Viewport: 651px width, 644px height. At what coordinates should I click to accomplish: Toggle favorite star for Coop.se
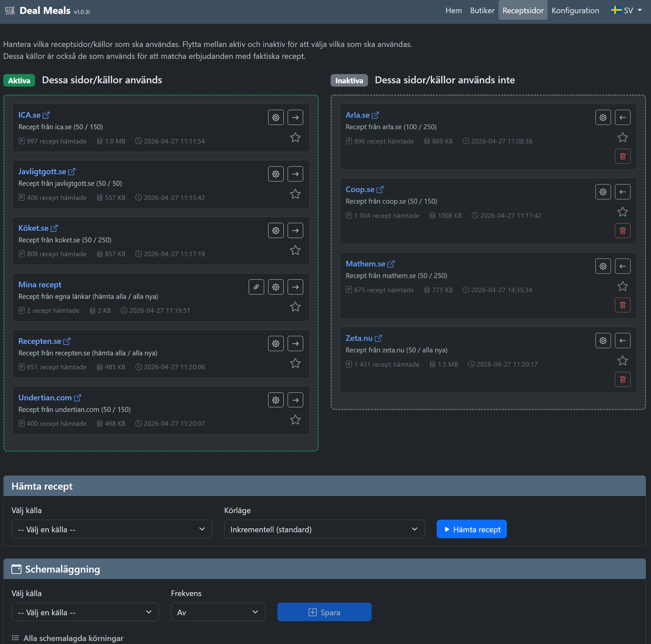click(622, 212)
